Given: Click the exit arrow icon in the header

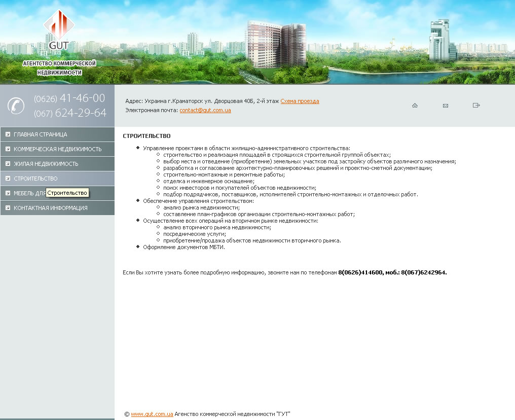Looking at the screenshot, I should click(x=476, y=105).
